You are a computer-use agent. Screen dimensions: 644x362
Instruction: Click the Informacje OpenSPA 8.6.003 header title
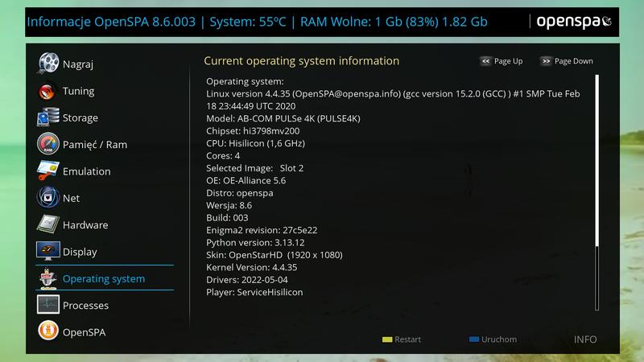click(111, 22)
